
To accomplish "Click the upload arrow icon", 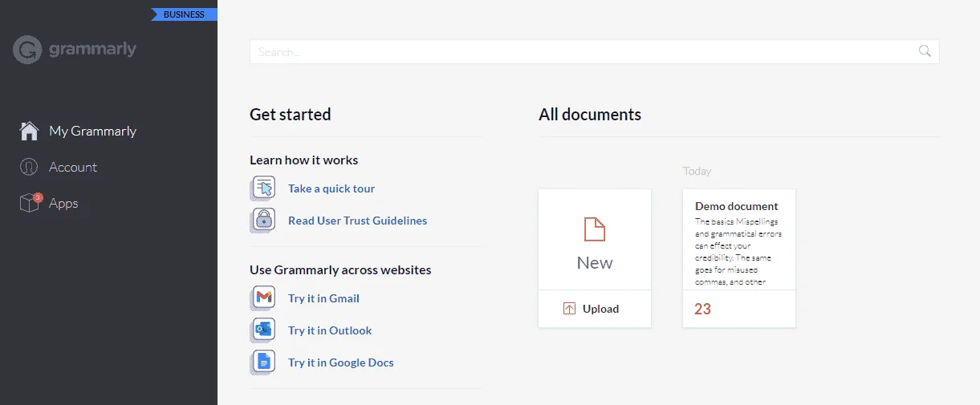I will [x=570, y=309].
